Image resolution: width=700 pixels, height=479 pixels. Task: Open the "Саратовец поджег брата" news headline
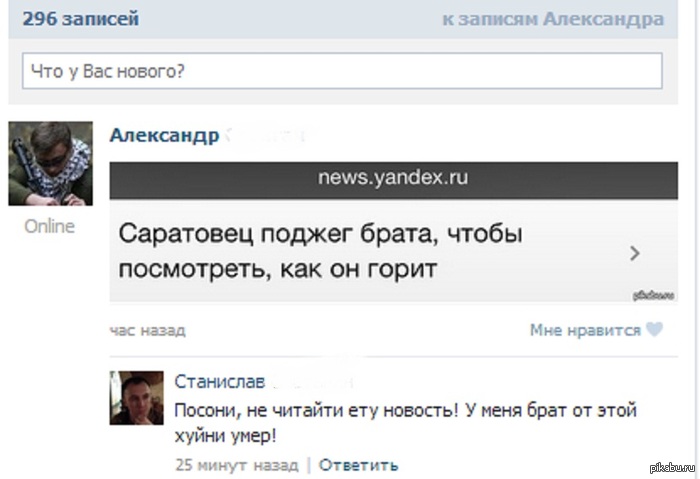[320, 251]
